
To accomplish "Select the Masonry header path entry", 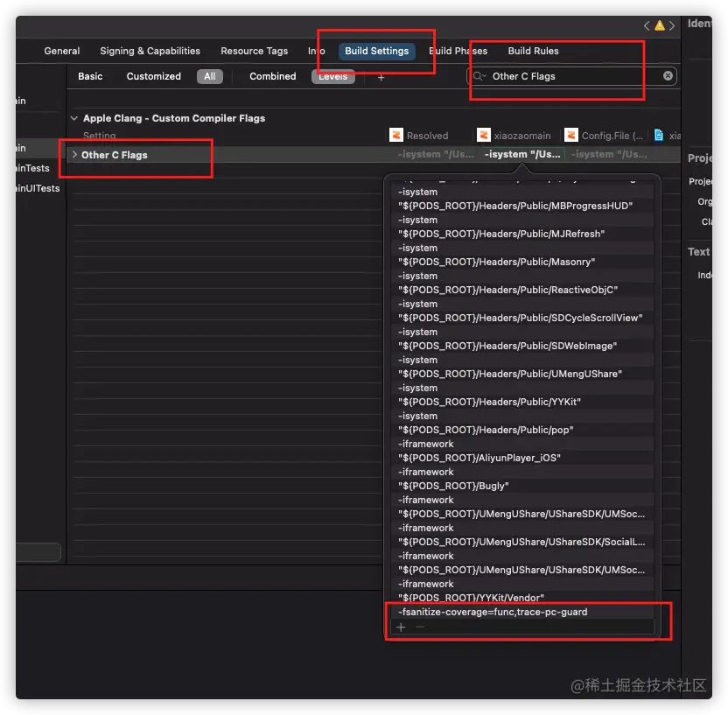I will [521, 262].
